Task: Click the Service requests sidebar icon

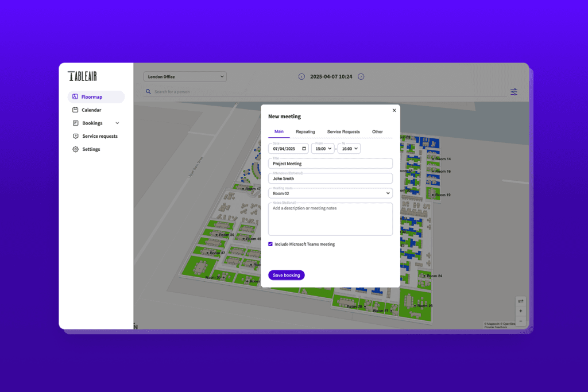Action: point(75,136)
